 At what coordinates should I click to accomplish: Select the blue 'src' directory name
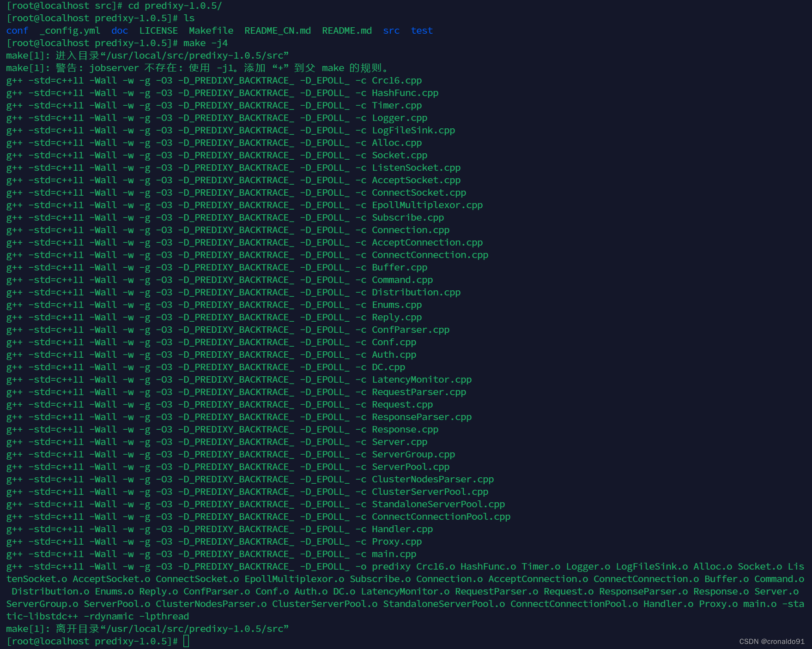click(392, 30)
